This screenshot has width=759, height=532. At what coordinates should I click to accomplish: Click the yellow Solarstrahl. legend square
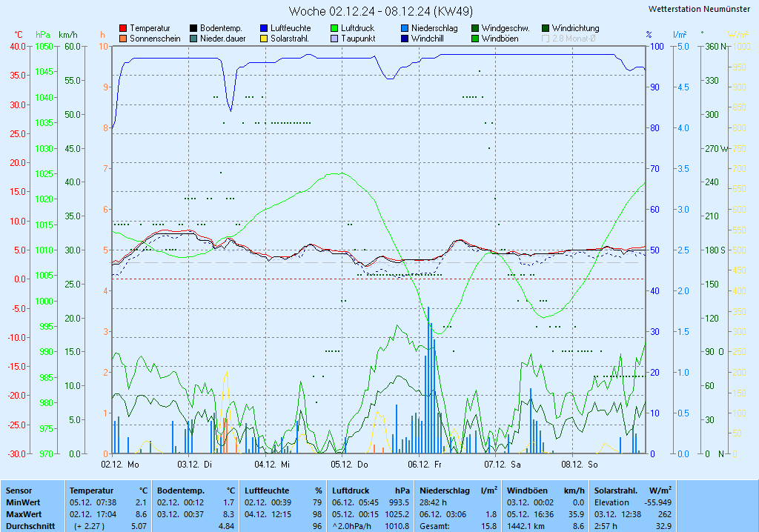(264, 39)
